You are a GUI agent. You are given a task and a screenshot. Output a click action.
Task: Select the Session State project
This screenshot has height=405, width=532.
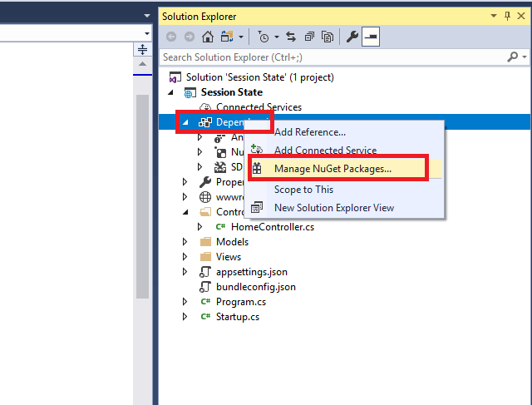pos(231,92)
